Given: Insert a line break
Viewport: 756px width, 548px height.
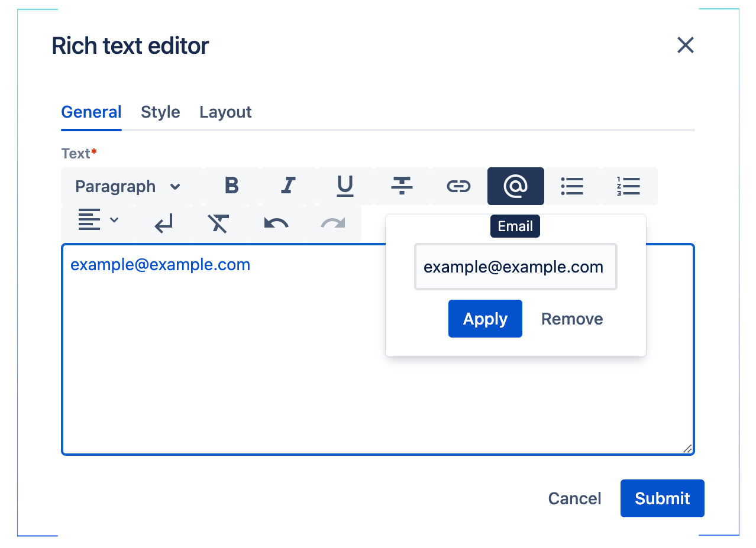Looking at the screenshot, I should pos(163,223).
